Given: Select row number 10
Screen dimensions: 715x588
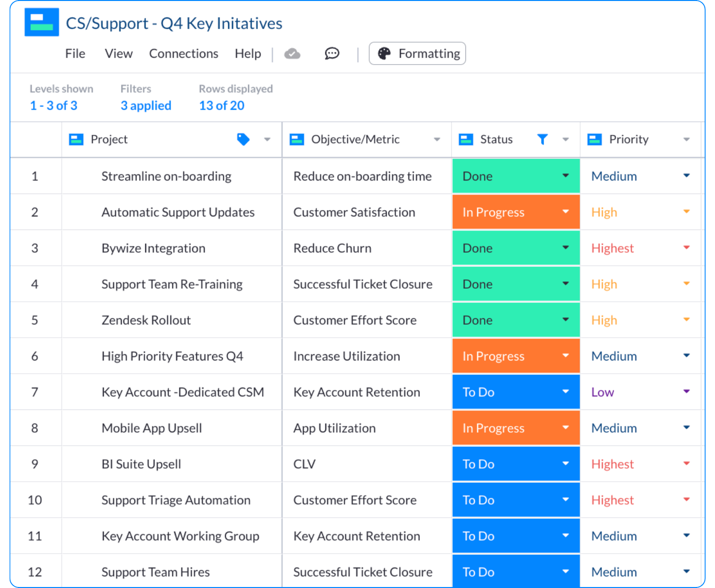Looking at the screenshot, I should tap(35, 500).
